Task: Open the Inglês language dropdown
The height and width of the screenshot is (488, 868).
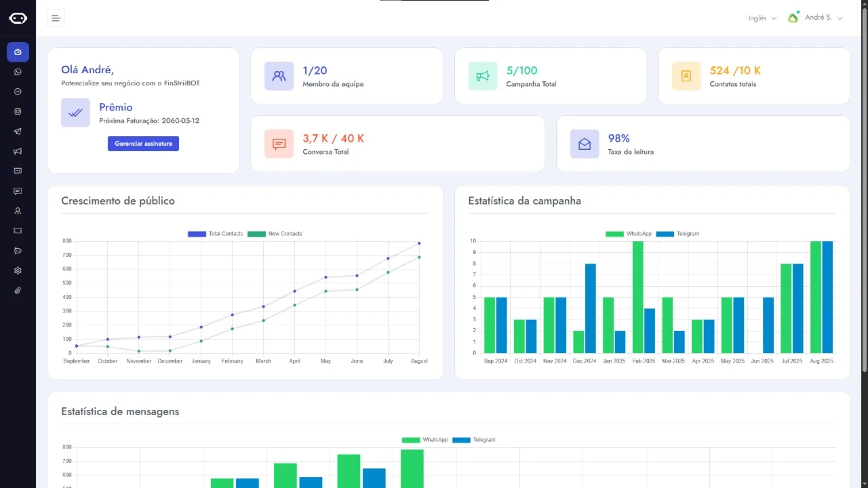Action: 762,18
